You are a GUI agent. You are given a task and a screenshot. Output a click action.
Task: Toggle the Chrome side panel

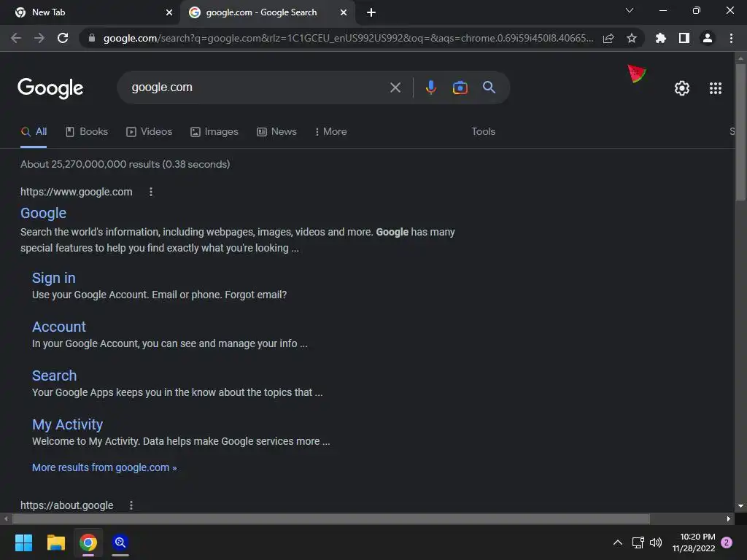click(684, 38)
